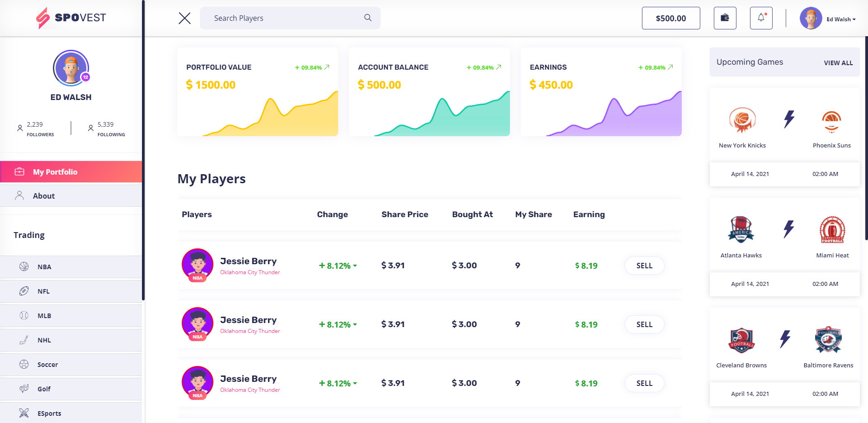Image resolution: width=868 pixels, height=423 pixels.
Task: Click the page's right-edge scrollbar
Action: pyautogui.click(x=866, y=138)
